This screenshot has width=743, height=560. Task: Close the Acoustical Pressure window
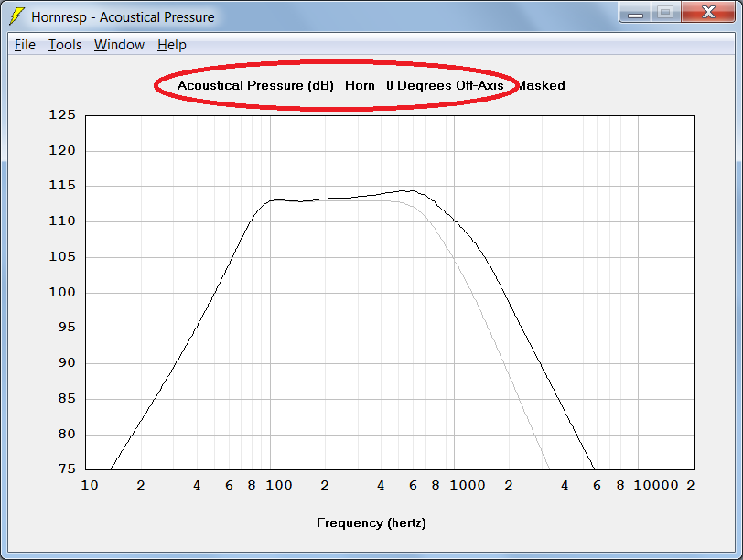(708, 12)
